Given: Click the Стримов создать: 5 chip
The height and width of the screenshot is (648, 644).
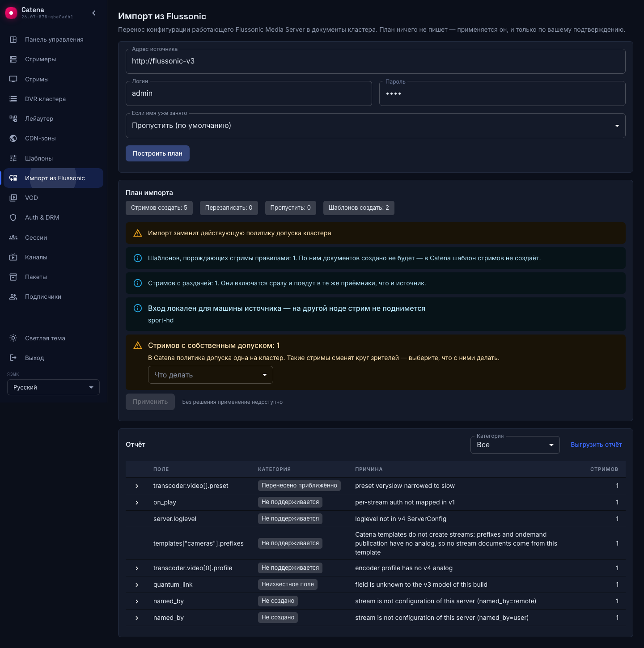Looking at the screenshot, I should coord(159,208).
